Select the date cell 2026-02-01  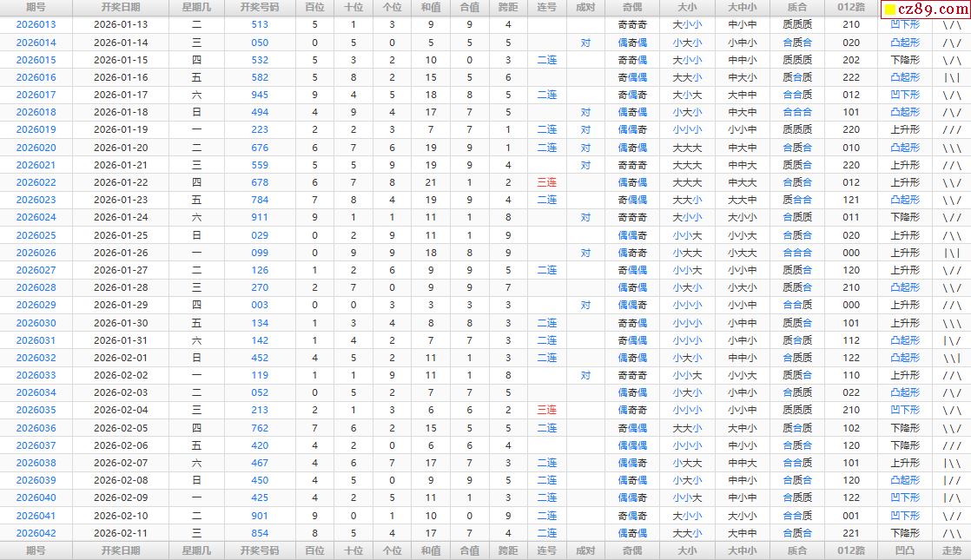[x=121, y=358]
